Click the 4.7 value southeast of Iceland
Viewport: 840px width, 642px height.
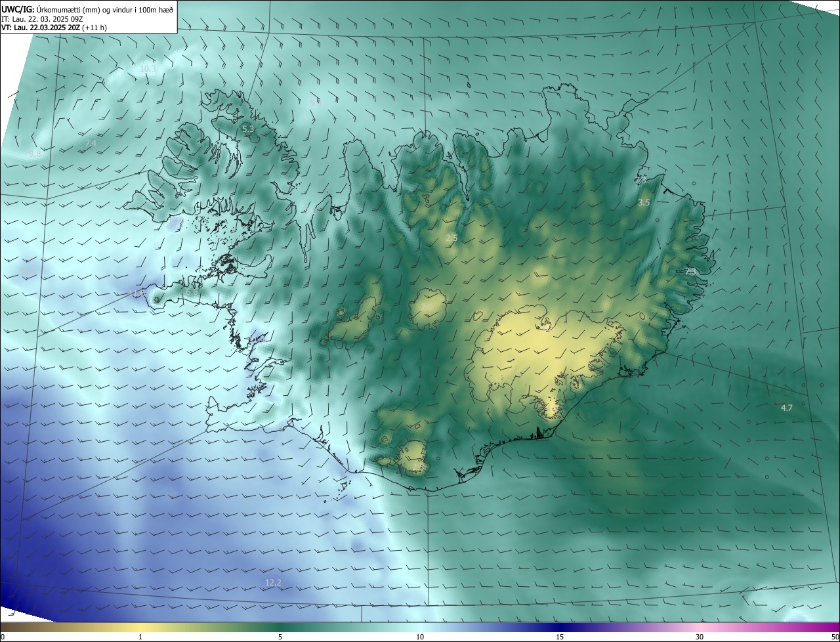pyautogui.click(x=787, y=408)
